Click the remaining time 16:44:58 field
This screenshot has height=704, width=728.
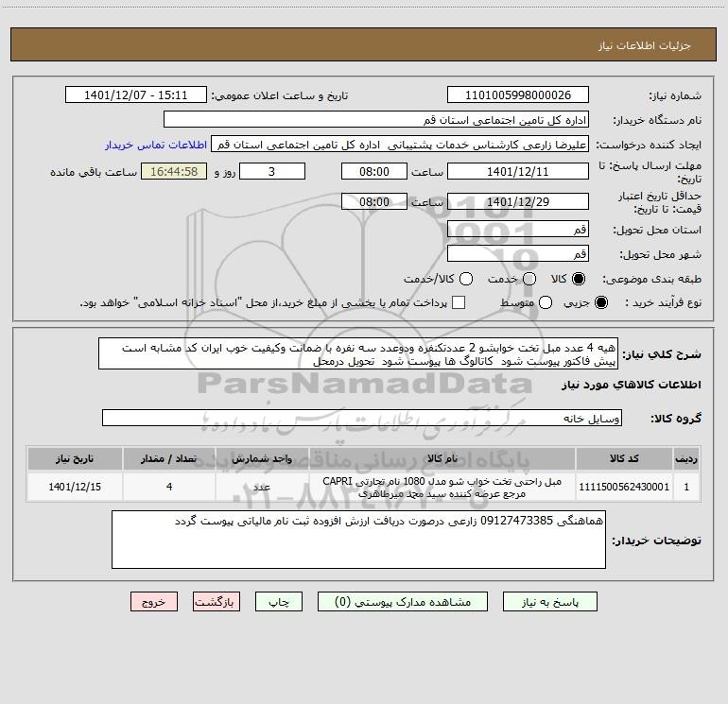[x=174, y=172]
